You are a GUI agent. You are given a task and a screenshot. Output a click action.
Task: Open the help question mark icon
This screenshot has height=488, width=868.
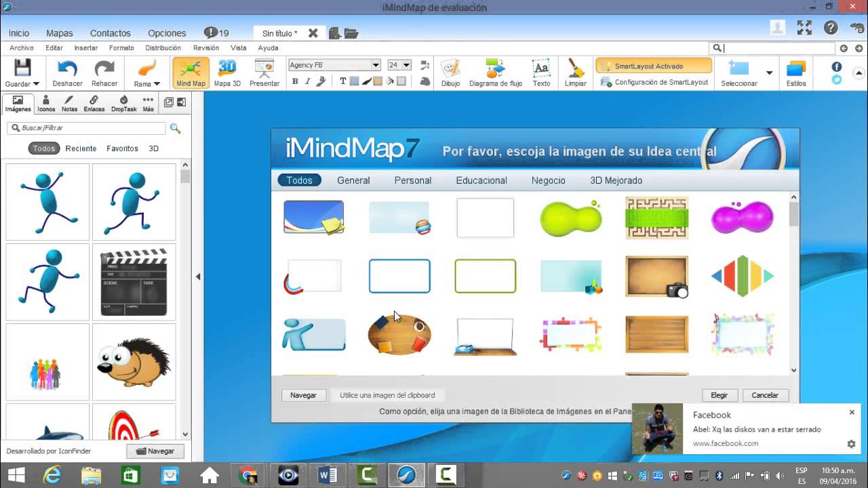coord(831,28)
